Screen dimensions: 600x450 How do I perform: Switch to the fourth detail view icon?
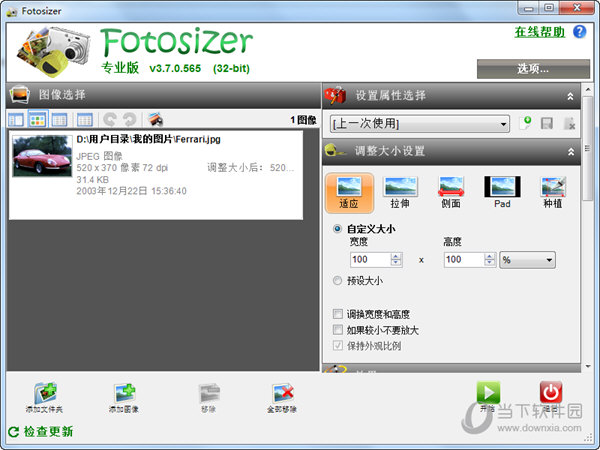coord(84,120)
